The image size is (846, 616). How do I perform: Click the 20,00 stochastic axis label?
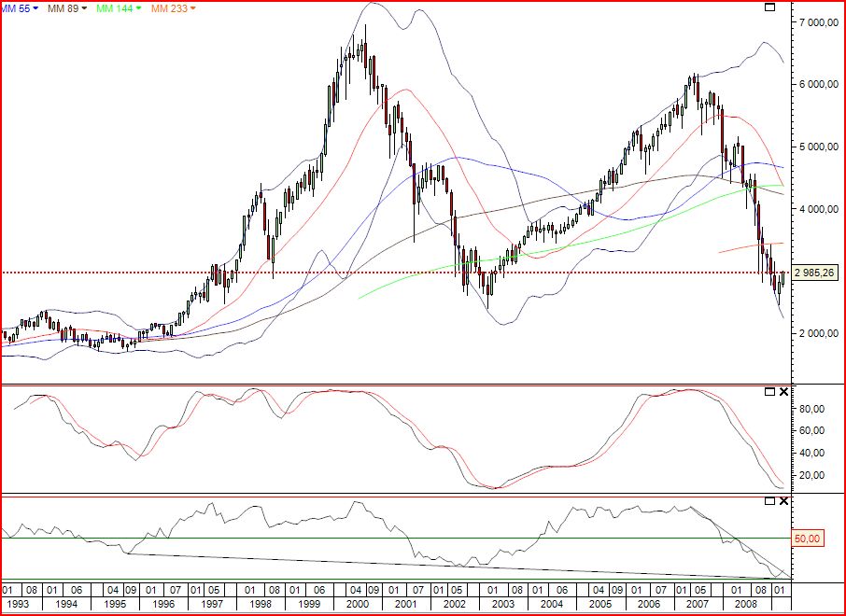811,475
